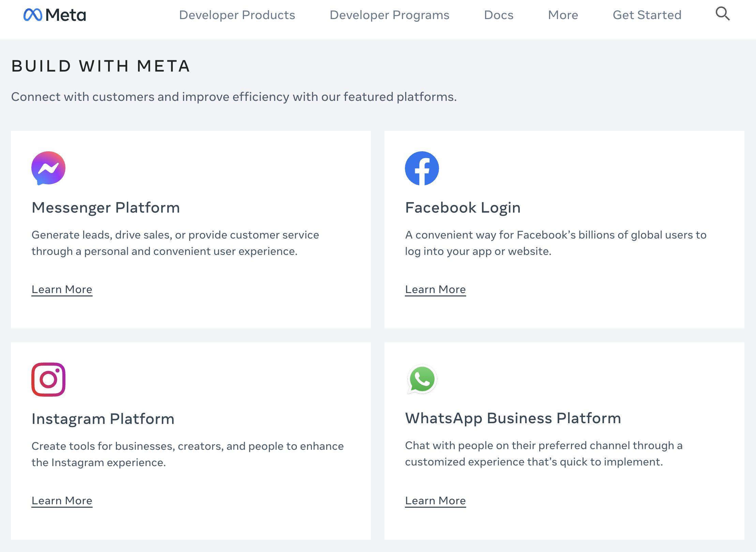Screen dimensions: 756x552
Task: Click the WhatsApp Business Platform heading
Action: click(x=513, y=418)
